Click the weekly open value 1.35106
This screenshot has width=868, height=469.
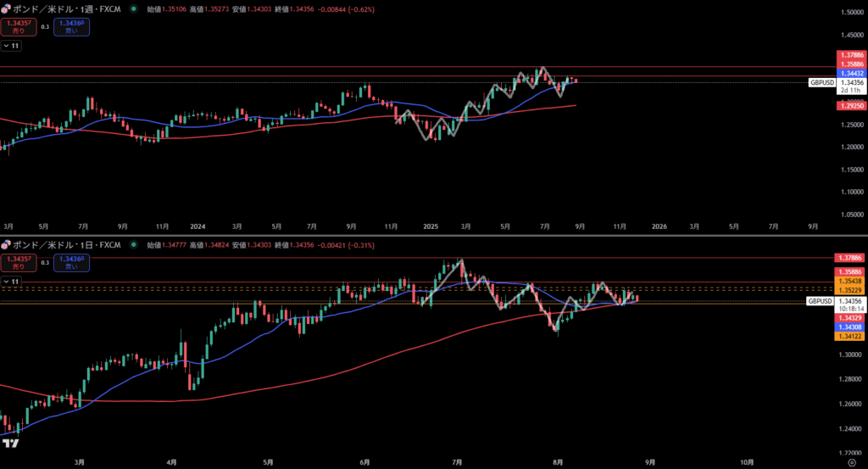point(174,9)
